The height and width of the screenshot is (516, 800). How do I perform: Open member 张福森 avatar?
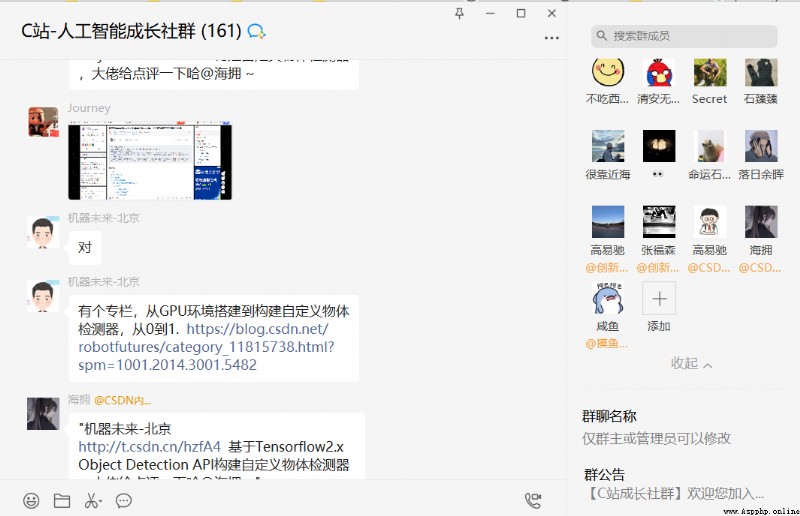pos(659,222)
